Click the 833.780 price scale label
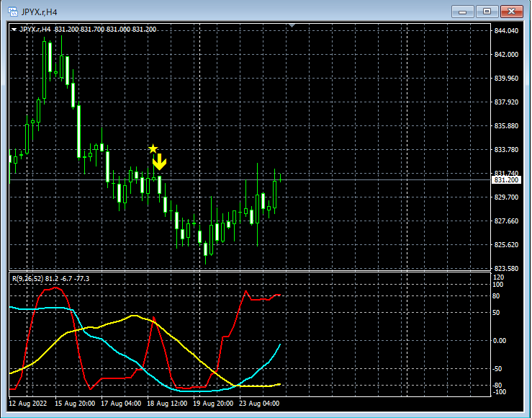 [x=506, y=150]
